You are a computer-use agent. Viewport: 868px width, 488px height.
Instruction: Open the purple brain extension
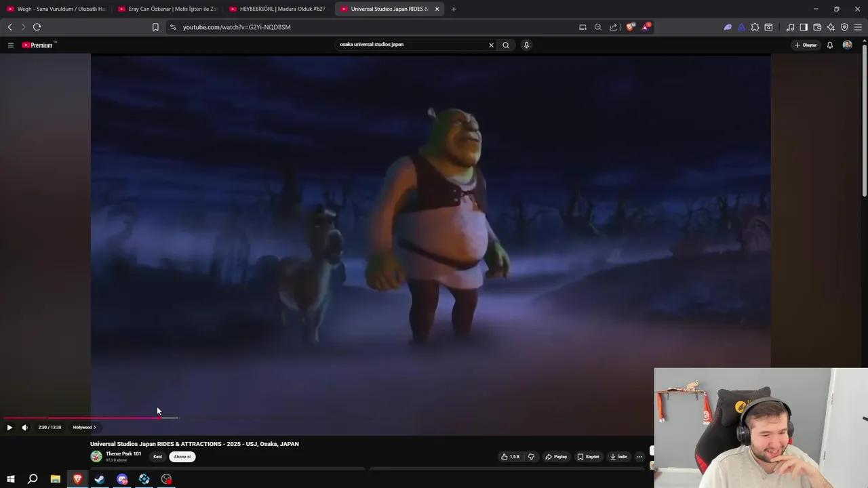click(x=728, y=27)
